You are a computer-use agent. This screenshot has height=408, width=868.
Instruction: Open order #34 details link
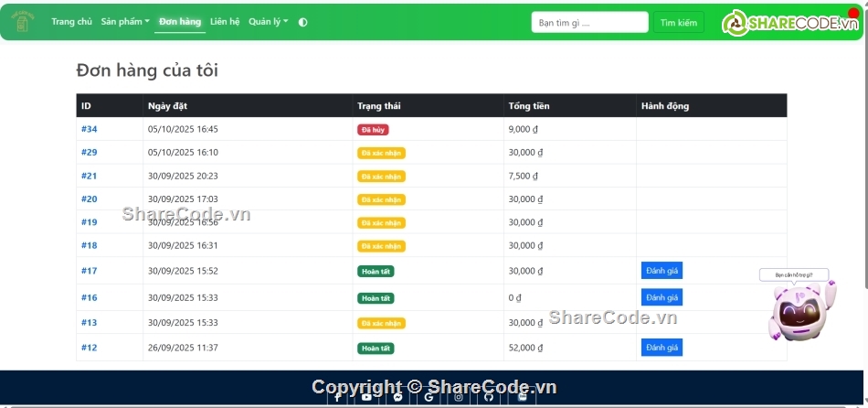[89, 130]
